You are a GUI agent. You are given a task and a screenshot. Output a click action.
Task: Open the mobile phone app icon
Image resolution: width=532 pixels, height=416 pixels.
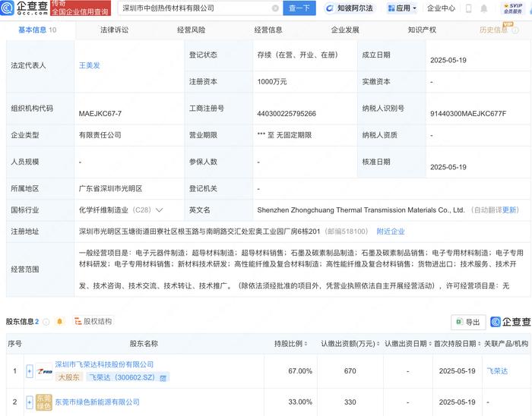click(469, 8)
